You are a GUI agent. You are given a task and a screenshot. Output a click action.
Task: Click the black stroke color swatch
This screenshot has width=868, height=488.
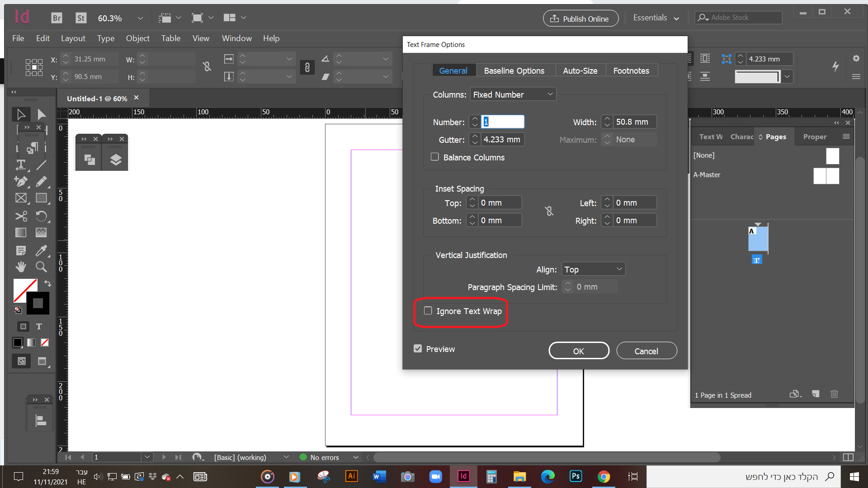(x=38, y=303)
